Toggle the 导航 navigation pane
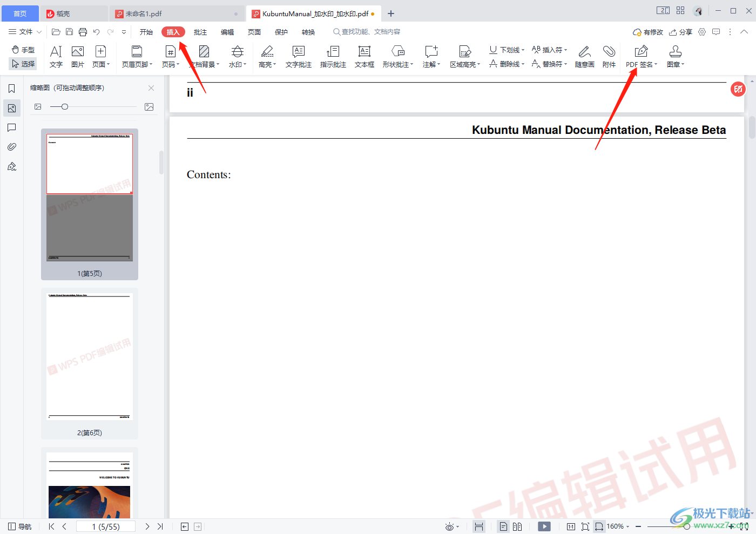Viewport: 756px width, 534px height. (x=20, y=526)
